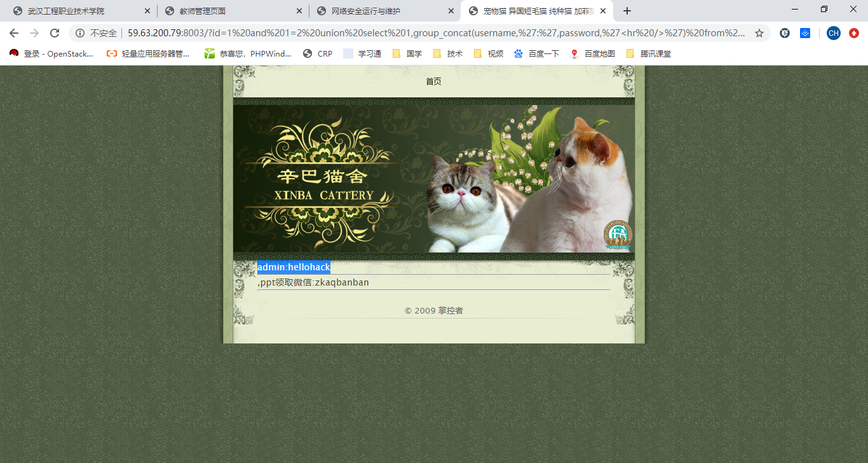
Task: Switch to the 教师管理页面 tab
Action: tap(233, 11)
